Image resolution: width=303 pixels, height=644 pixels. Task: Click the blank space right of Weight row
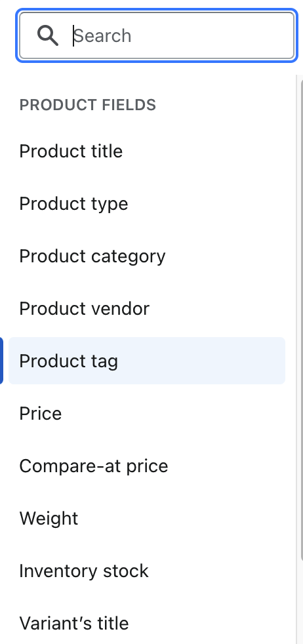pyautogui.click(x=182, y=518)
